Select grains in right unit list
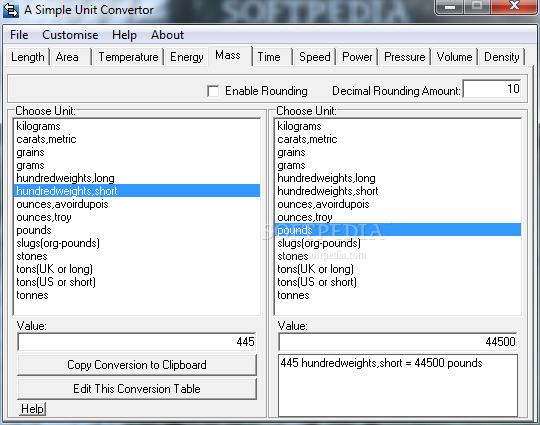 (398, 152)
